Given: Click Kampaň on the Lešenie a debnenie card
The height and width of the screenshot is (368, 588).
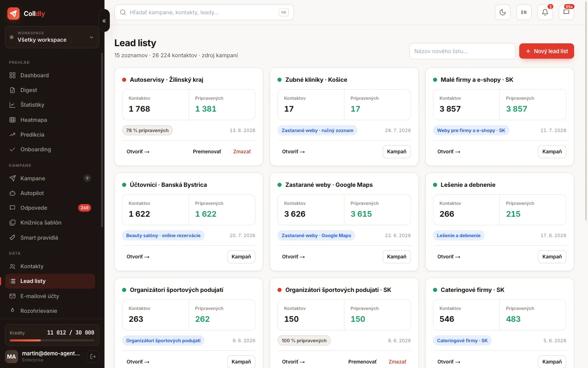Looking at the screenshot, I should pyautogui.click(x=552, y=257).
